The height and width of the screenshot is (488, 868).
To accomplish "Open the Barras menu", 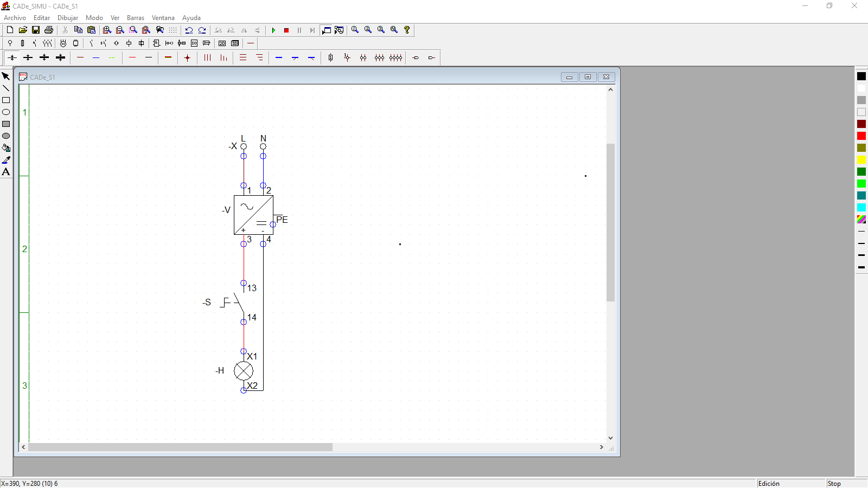I will (136, 18).
